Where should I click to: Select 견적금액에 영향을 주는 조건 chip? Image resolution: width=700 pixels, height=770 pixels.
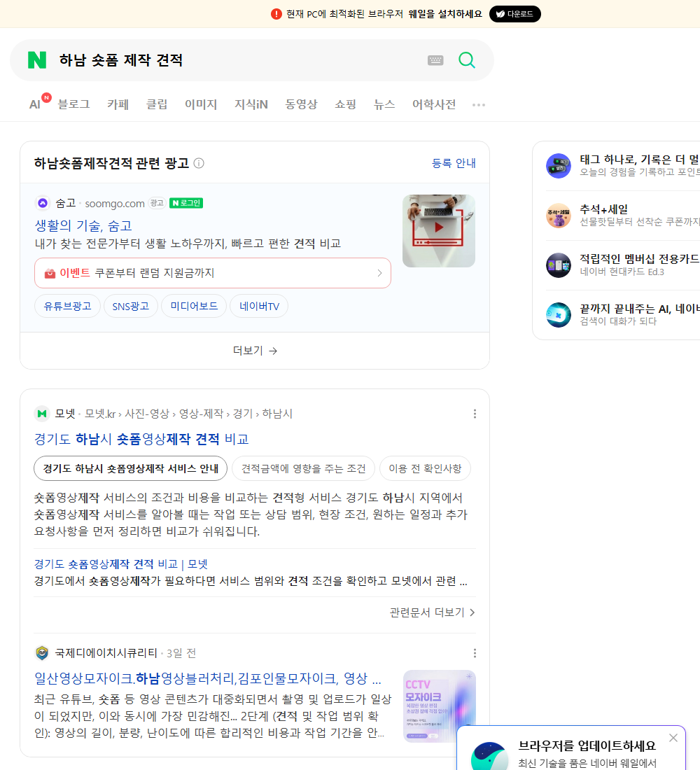coord(304,468)
